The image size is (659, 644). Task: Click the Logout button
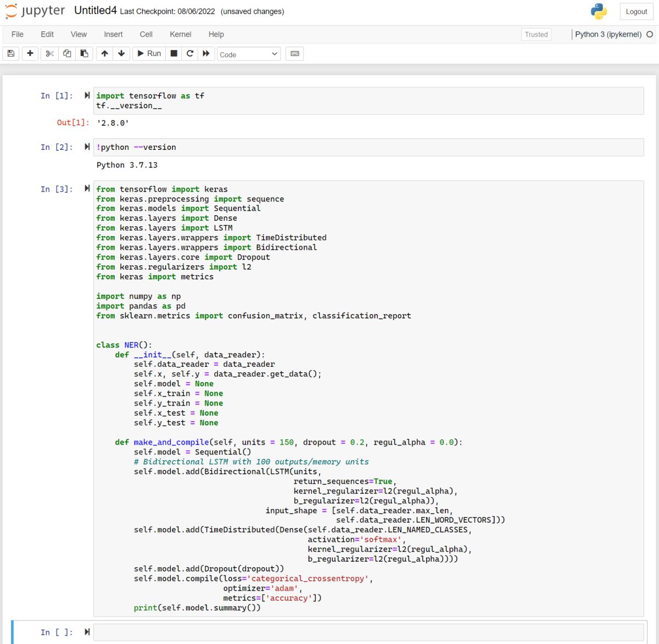(x=636, y=12)
